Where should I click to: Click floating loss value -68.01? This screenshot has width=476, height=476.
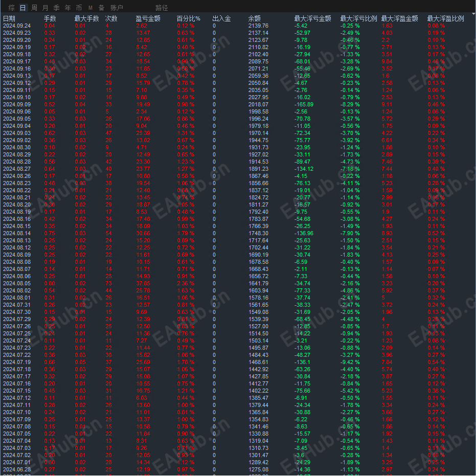point(302,62)
